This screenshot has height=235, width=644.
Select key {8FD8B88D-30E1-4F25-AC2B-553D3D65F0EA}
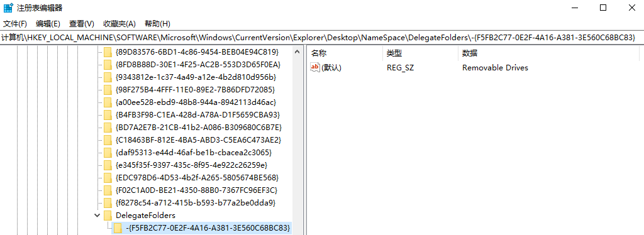click(x=198, y=65)
